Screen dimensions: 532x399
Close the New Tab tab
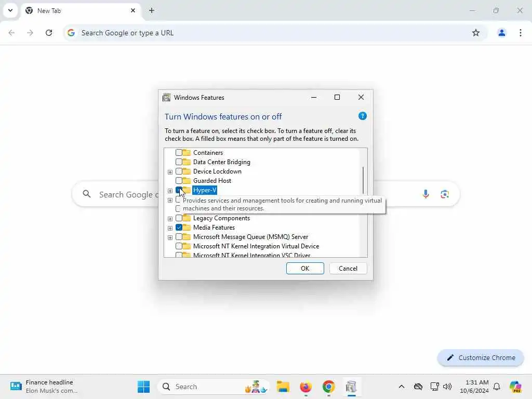tap(133, 10)
